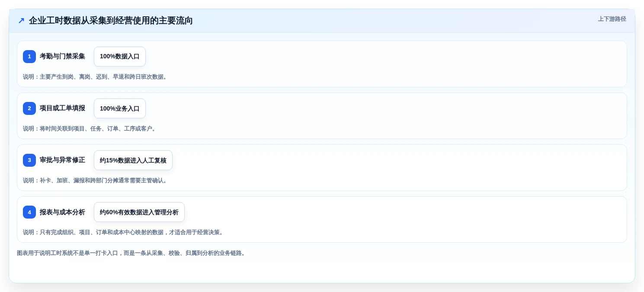644x292 pixels.
Task: Click the description about 补卡、加班、漏报
Action: 96,181
